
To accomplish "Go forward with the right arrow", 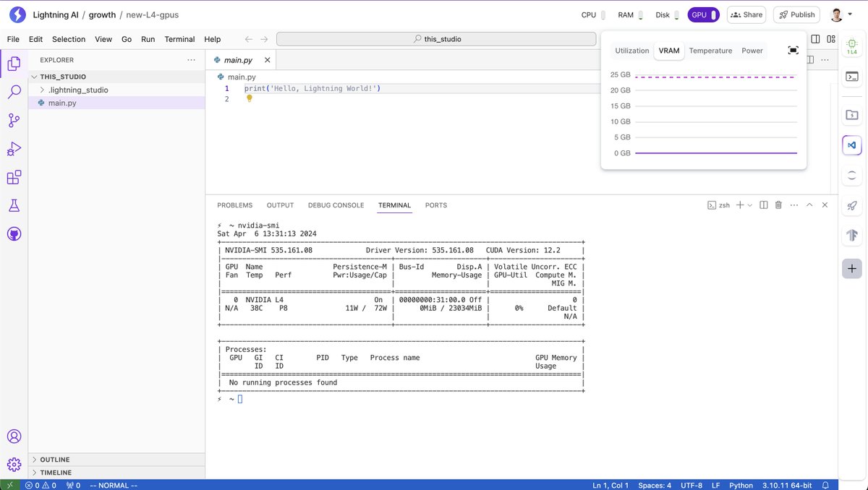I will 264,39.
